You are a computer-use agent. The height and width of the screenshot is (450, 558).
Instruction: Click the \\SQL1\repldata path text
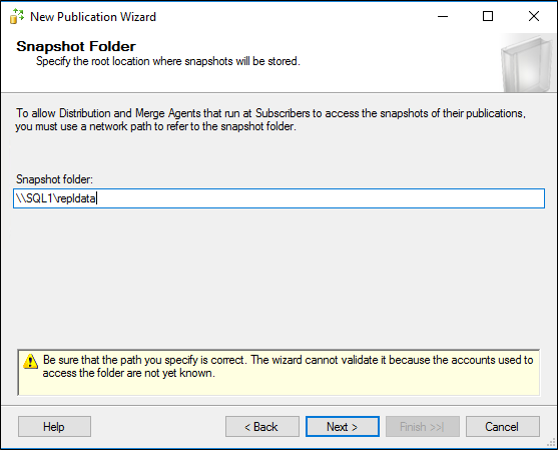point(56,198)
